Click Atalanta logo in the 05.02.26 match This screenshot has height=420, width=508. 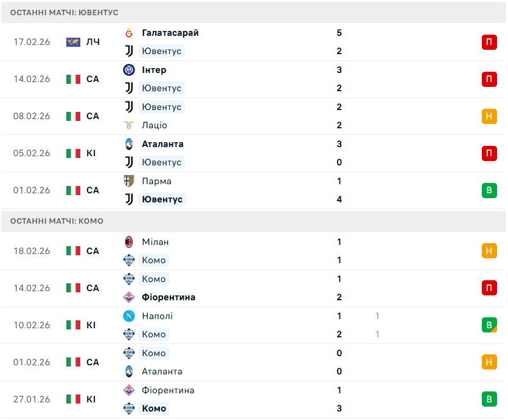[128, 144]
